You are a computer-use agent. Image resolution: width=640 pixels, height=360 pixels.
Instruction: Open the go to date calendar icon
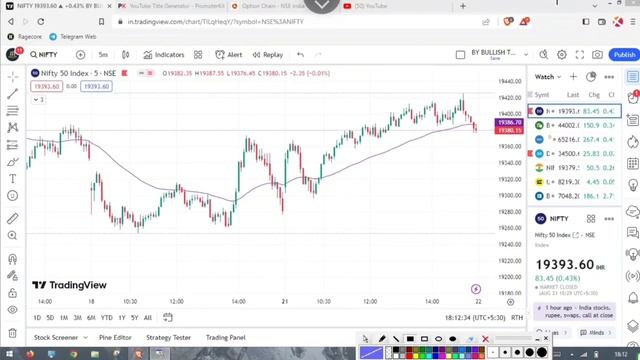click(168, 318)
